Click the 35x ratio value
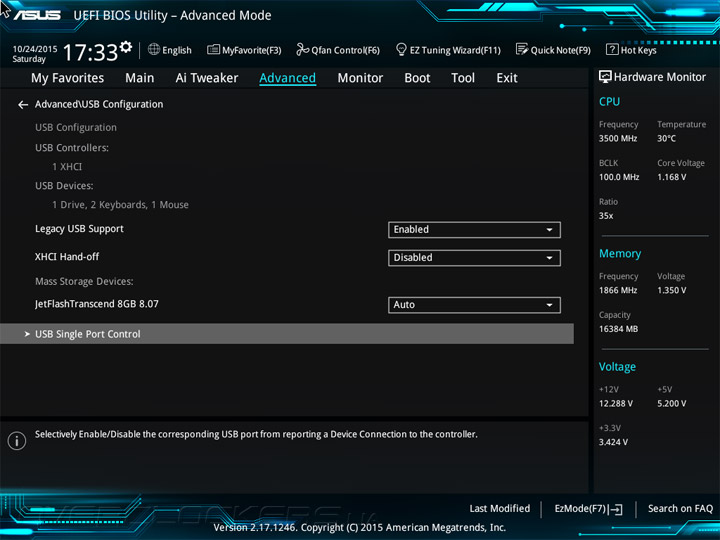Viewport: 720px width, 540px height. tap(606, 215)
